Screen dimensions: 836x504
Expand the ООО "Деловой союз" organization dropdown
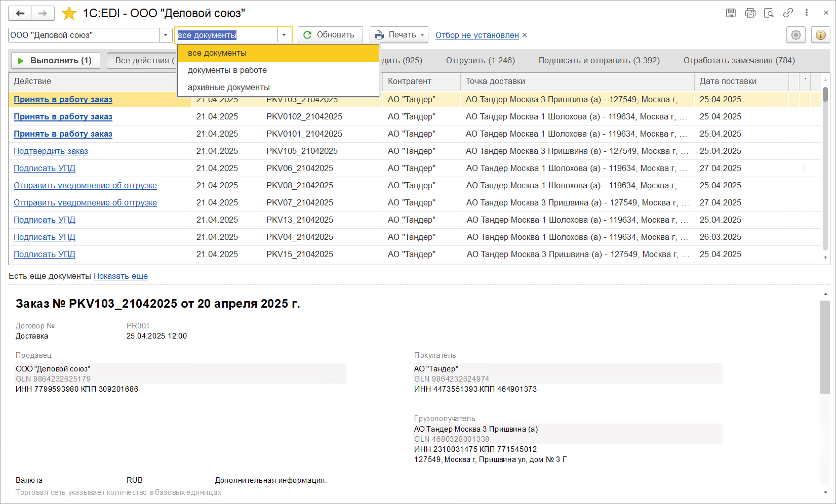pos(166,35)
